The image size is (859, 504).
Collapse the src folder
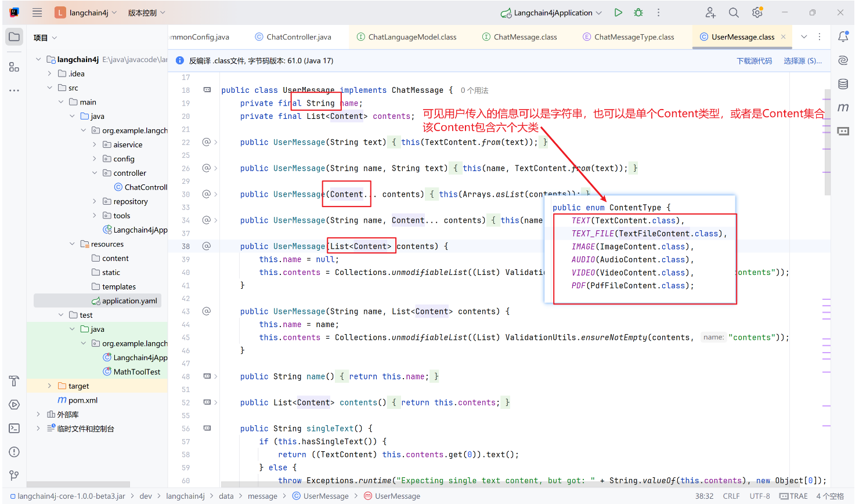tap(49, 88)
